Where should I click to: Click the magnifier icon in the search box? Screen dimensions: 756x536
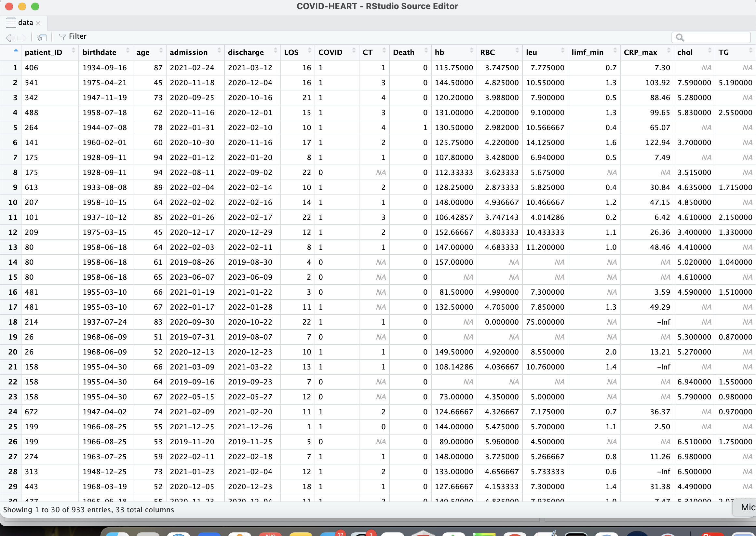(x=680, y=37)
